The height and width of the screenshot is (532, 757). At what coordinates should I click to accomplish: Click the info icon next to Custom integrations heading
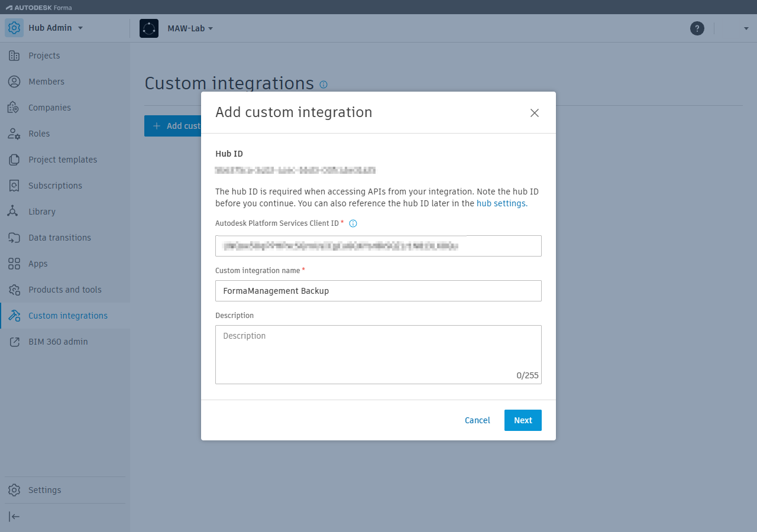click(323, 85)
